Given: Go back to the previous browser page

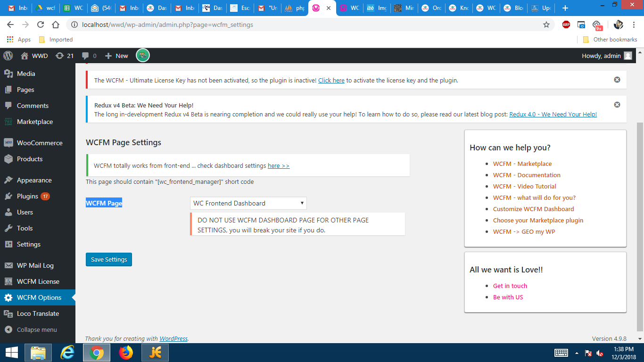Looking at the screenshot, I should pos(10,25).
